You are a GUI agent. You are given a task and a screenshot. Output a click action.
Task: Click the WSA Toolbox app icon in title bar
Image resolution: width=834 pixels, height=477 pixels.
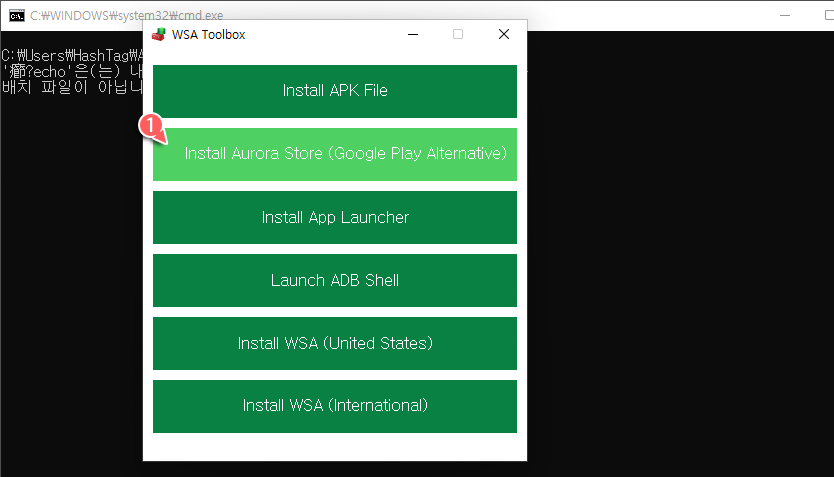coord(159,35)
